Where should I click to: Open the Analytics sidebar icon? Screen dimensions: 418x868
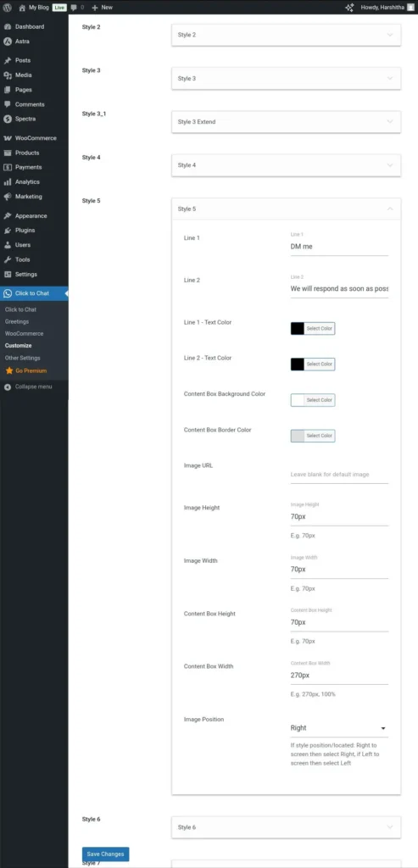tap(8, 181)
